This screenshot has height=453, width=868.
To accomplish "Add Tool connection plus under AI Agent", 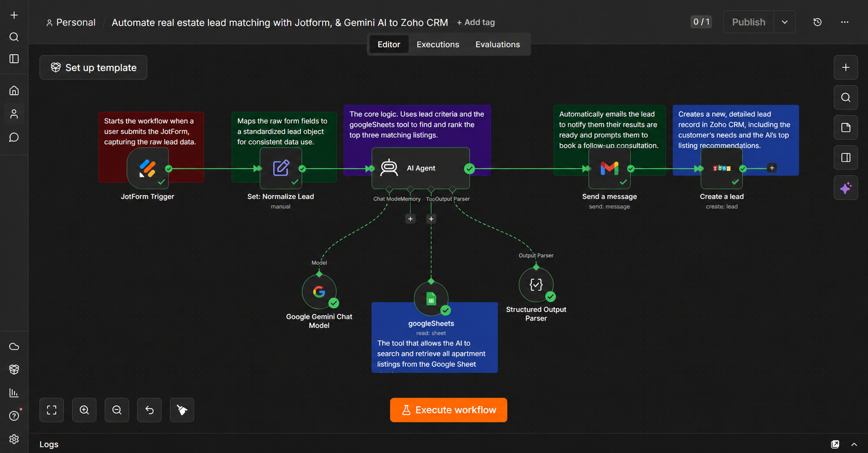I will point(431,219).
